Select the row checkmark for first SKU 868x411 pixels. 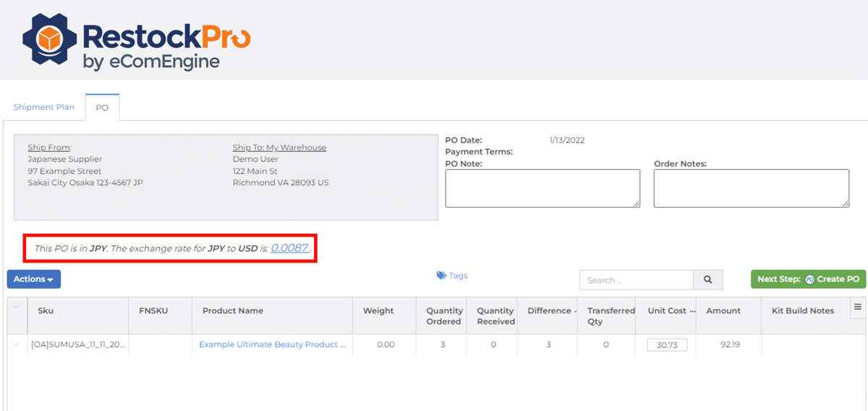click(17, 344)
